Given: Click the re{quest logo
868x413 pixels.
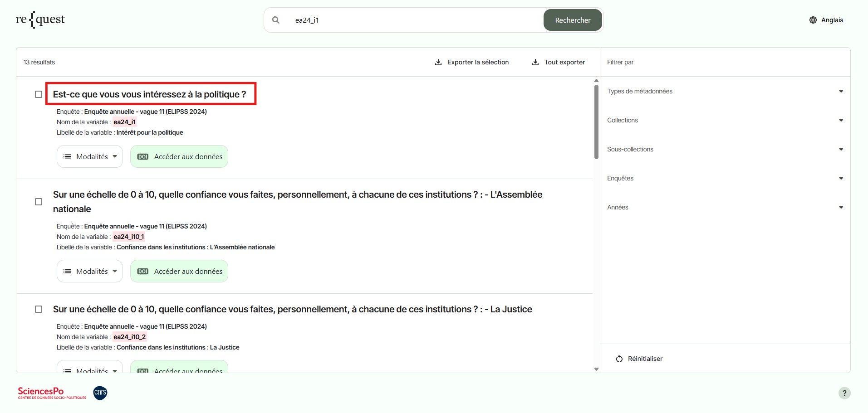Looking at the screenshot, I should coord(40,19).
